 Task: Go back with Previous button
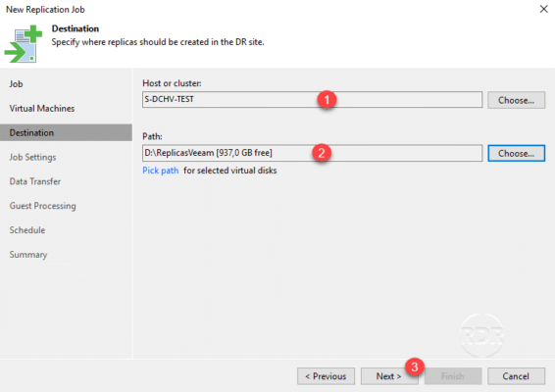tap(326, 376)
